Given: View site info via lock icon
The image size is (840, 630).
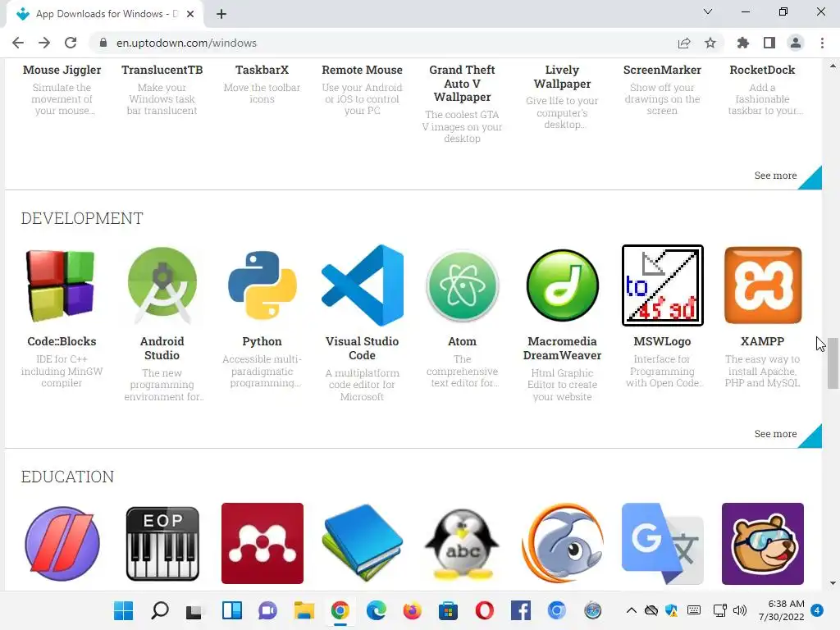Looking at the screenshot, I should pos(103,43).
